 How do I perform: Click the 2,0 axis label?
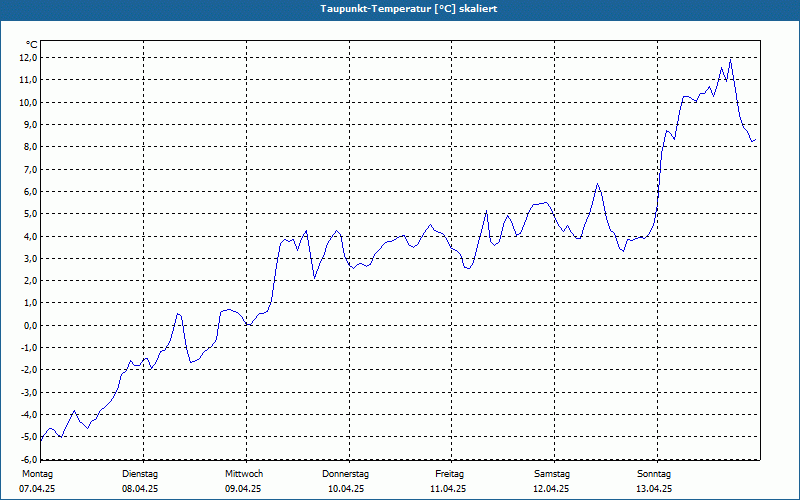(x=30, y=281)
